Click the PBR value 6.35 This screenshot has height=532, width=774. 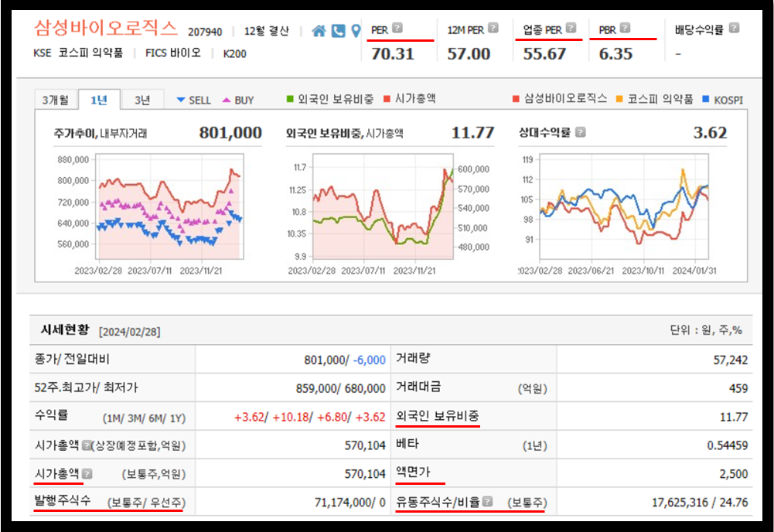tap(615, 53)
